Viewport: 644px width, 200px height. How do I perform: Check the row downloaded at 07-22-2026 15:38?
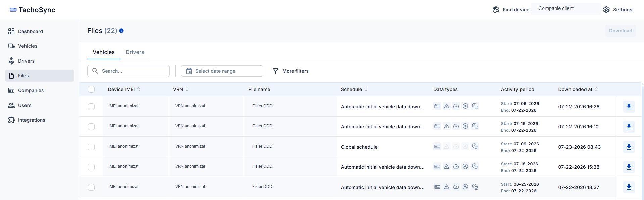tap(91, 167)
